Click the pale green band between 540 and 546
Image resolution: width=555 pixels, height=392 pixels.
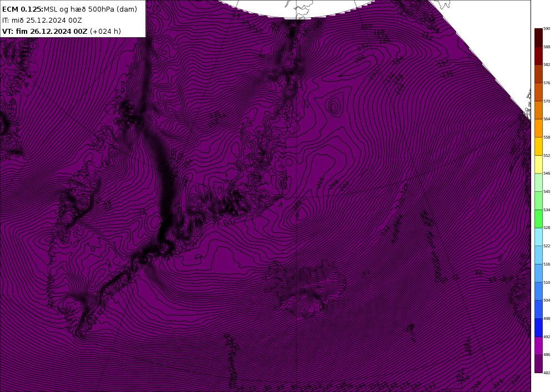pos(538,182)
